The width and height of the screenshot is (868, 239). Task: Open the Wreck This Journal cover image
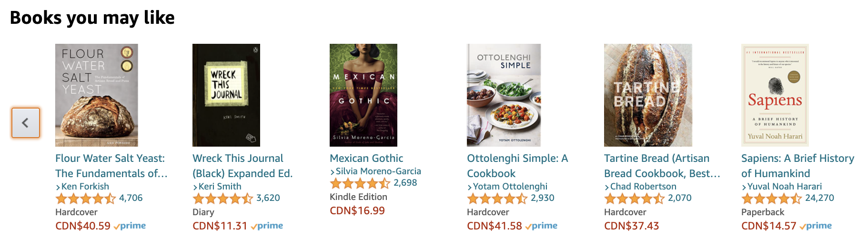(226, 95)
